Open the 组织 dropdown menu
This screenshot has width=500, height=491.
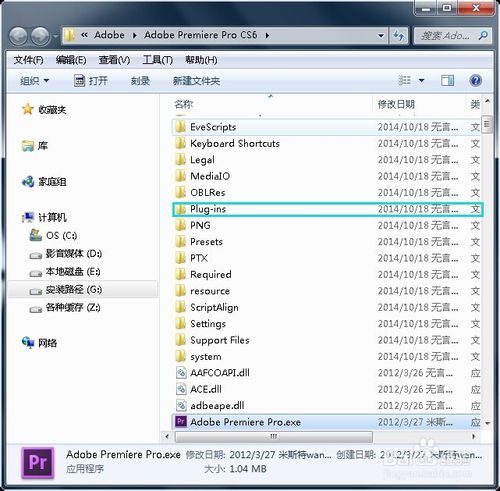34,81
